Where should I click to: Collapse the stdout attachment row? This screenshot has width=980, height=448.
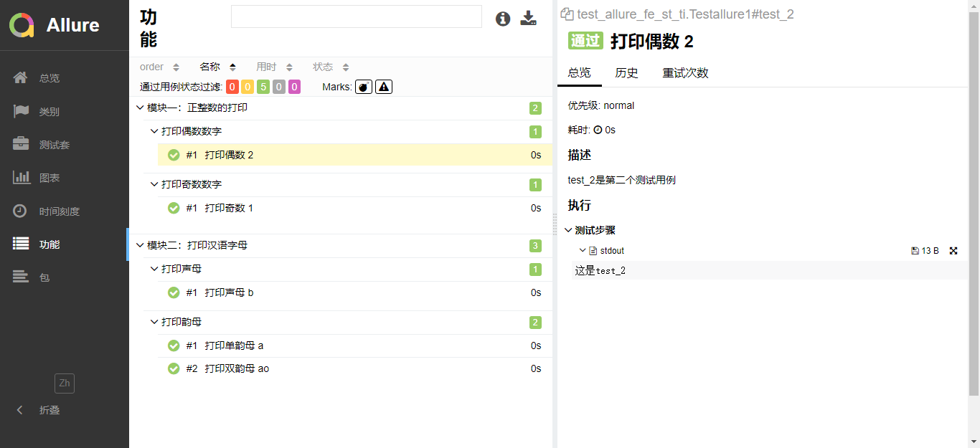pyautogui.click(x=583, y=251)
